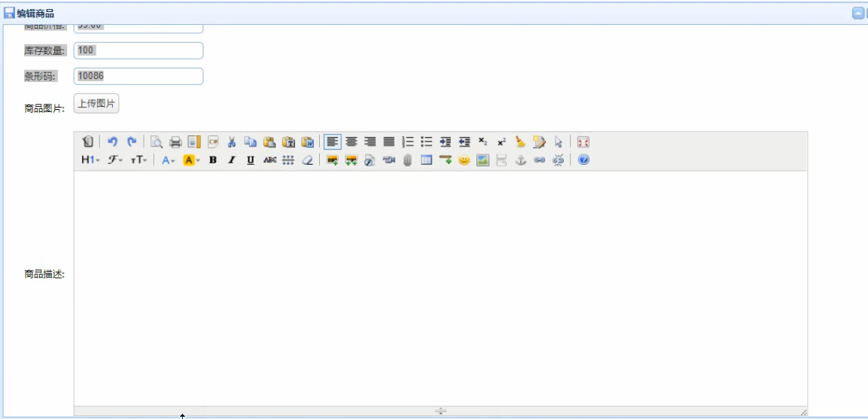
Task: Open the font size dropdown
Action: tap(139, 160)
